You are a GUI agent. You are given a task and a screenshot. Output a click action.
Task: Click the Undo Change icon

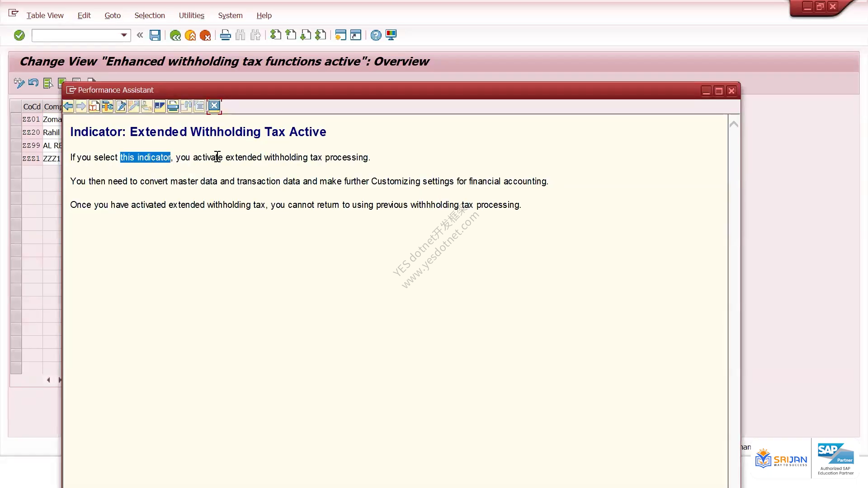coord(33,83)
